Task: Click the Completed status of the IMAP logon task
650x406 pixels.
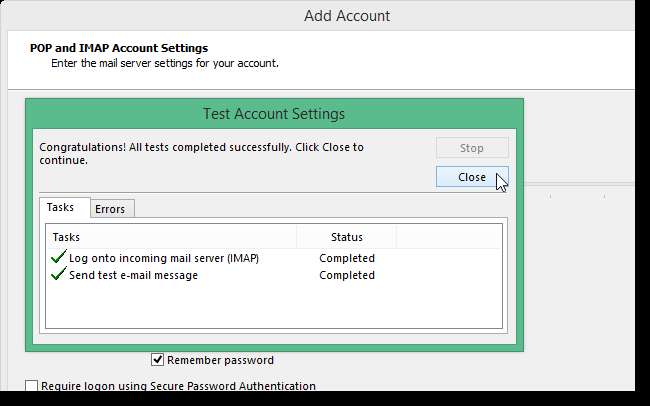Action: click(x=347, y=258)
